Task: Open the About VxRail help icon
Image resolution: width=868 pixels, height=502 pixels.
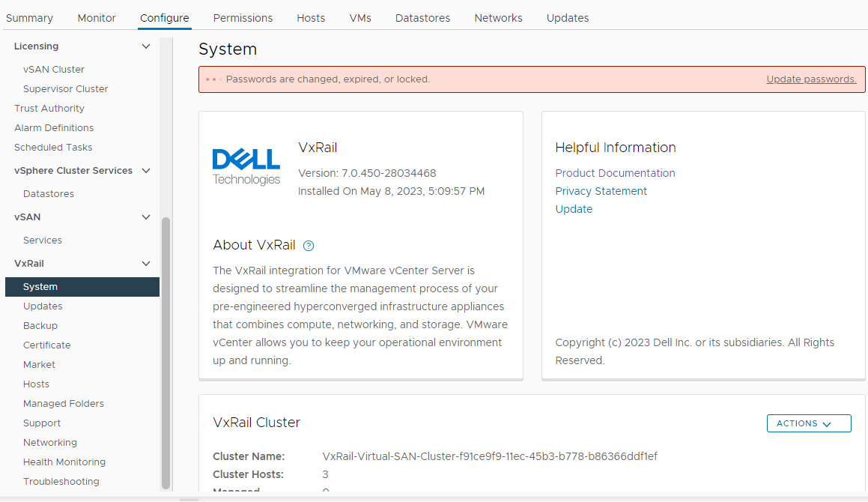Action: point(308,245)
